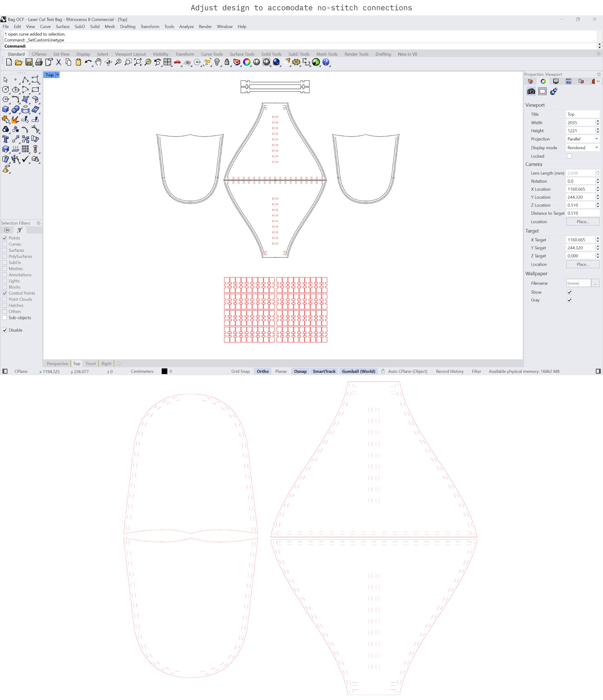Image resolution: width=603 pixels, height=700 pixels.
Task: Toggle Grid Snap in status bar
Action: pos(240,371)
